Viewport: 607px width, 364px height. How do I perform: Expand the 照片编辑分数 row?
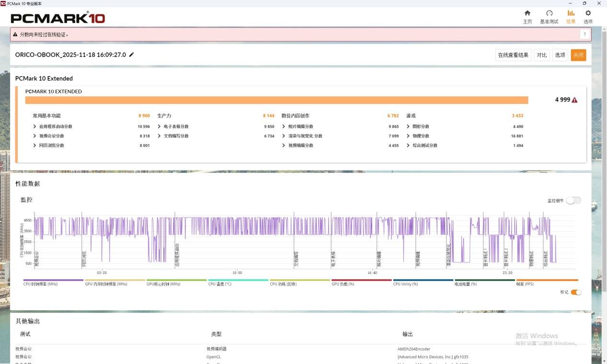coord(284,126)
